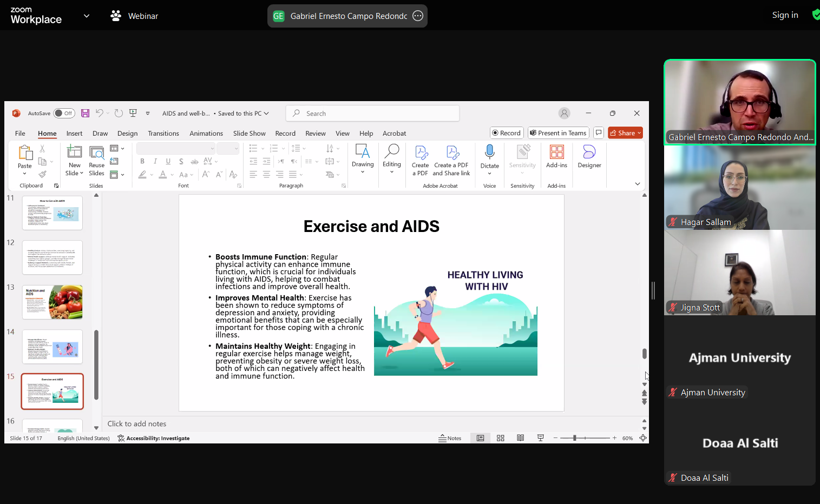This screenshot has height=504, width=820.
Task: Select slide 13 thumbnail Nutrition and AIDS
Action: click(53, 302)
